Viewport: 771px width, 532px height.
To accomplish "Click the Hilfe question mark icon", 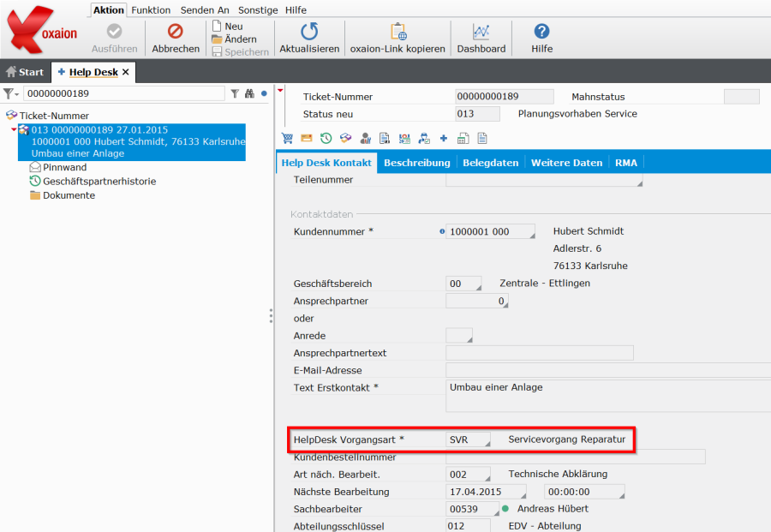I will pyautogui.click(x=542, y=32).
